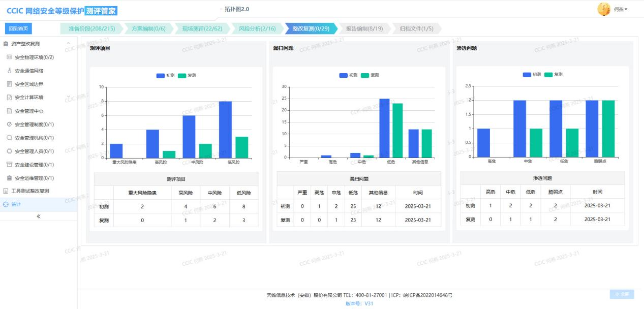Click the 安全管理机构 magnifier icon

(x=9, y=138)
